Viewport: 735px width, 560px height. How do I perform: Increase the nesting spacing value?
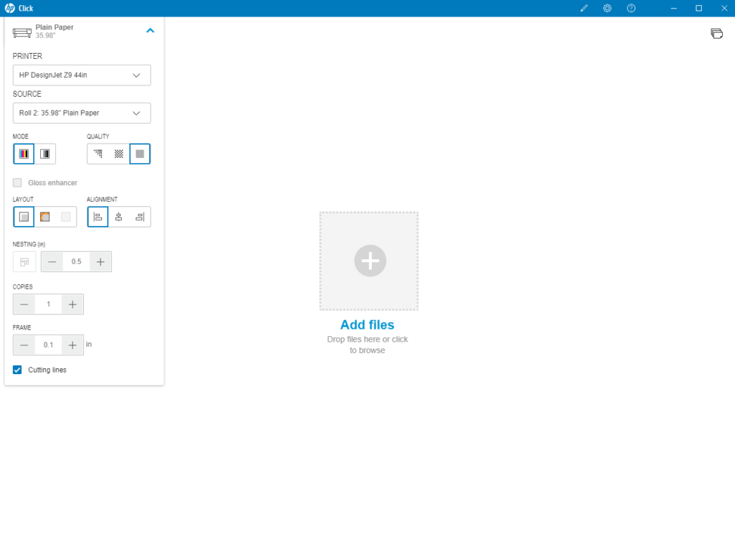point(100,262)
